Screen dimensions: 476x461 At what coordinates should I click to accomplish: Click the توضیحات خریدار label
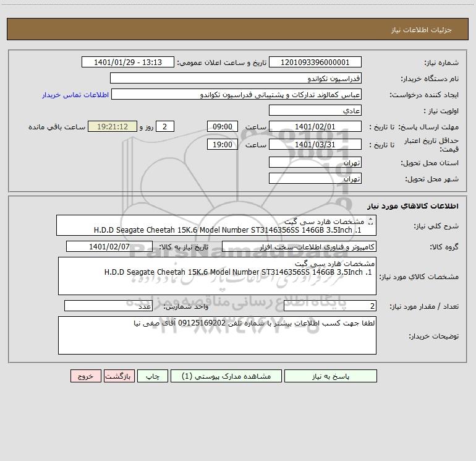click(x=433, y=336)
